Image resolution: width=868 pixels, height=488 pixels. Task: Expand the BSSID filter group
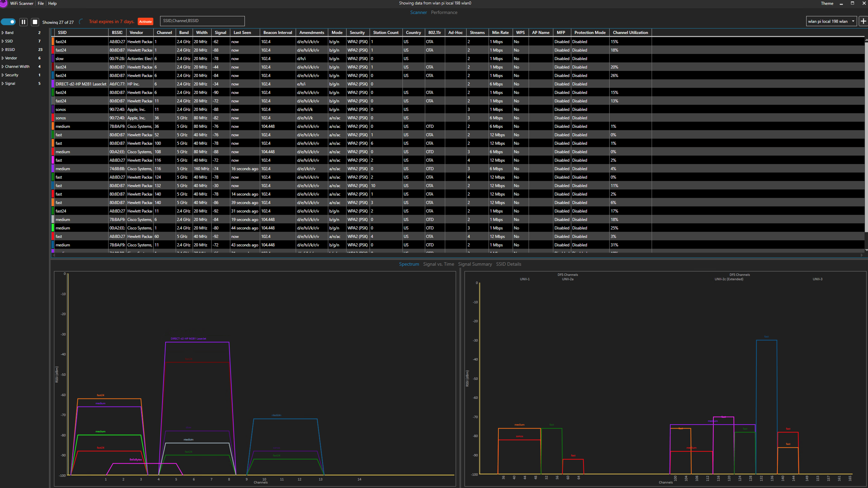(3, 50)
